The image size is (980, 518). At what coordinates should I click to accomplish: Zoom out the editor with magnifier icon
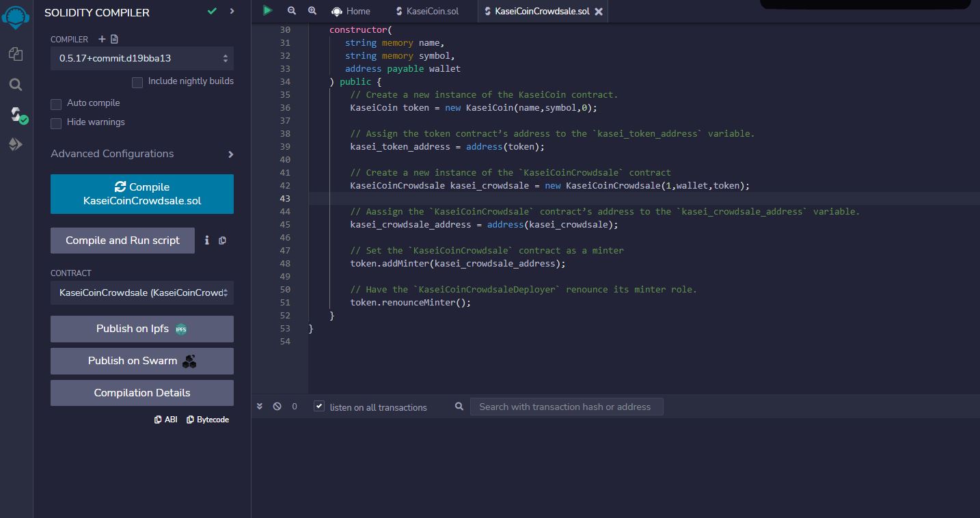click(291, 11)
